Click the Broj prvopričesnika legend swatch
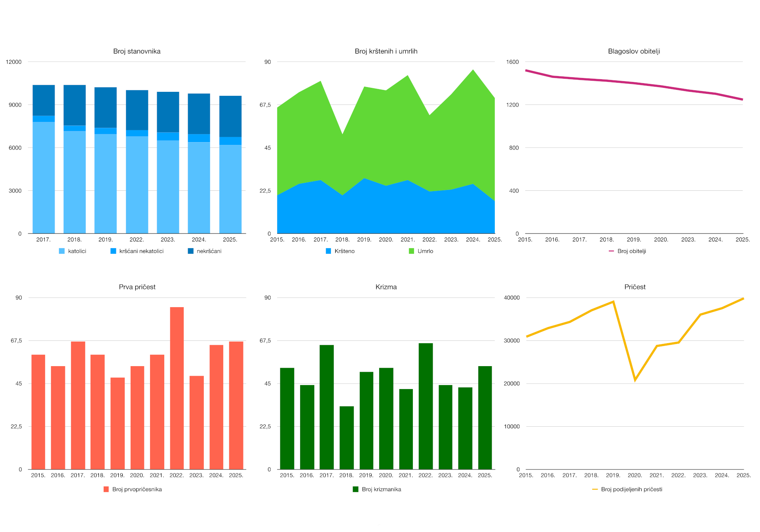Viewport: 760px width, 532px height. coord(106,489)
